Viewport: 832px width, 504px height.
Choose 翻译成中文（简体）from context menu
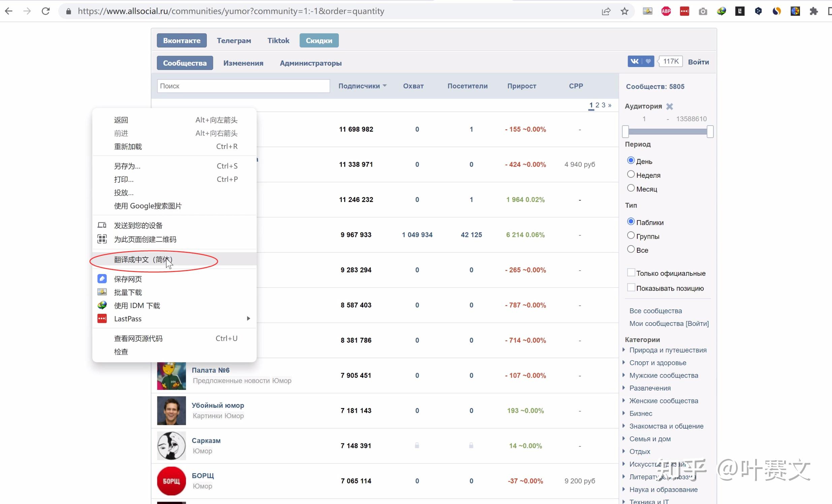(x=143, y=259)
